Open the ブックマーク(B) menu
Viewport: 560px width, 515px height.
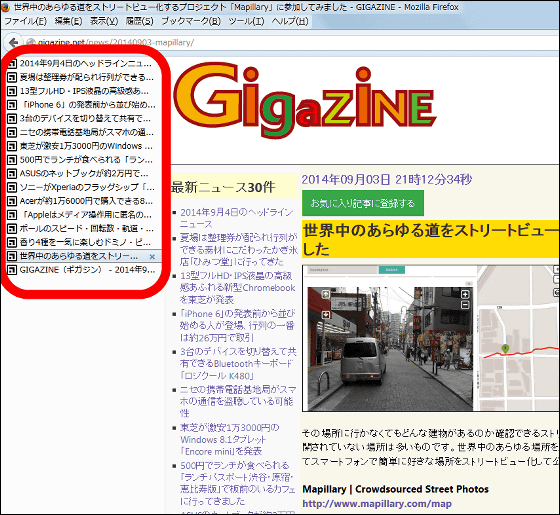pyautogui.click(x=191, y=21)
